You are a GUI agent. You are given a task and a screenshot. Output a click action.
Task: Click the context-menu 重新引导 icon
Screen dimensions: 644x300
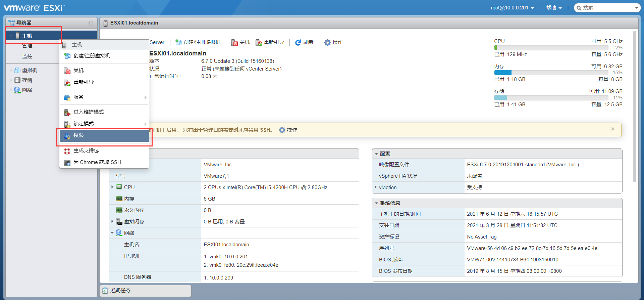67,83
